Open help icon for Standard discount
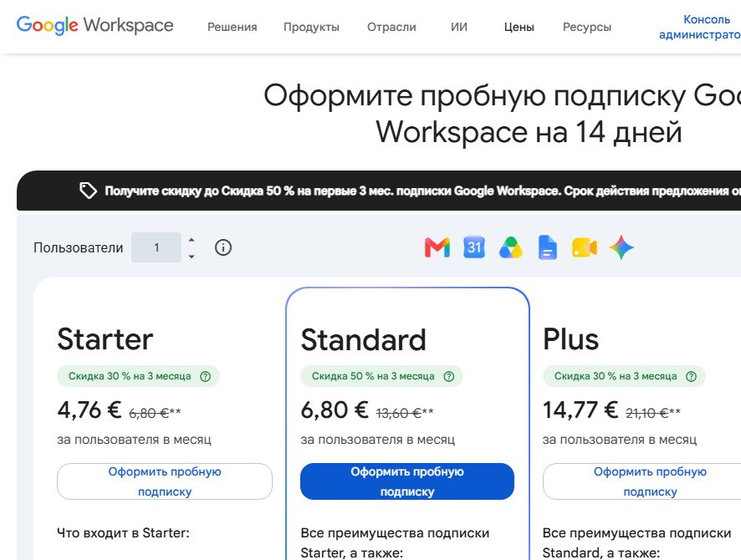 (x=448, y=376)
